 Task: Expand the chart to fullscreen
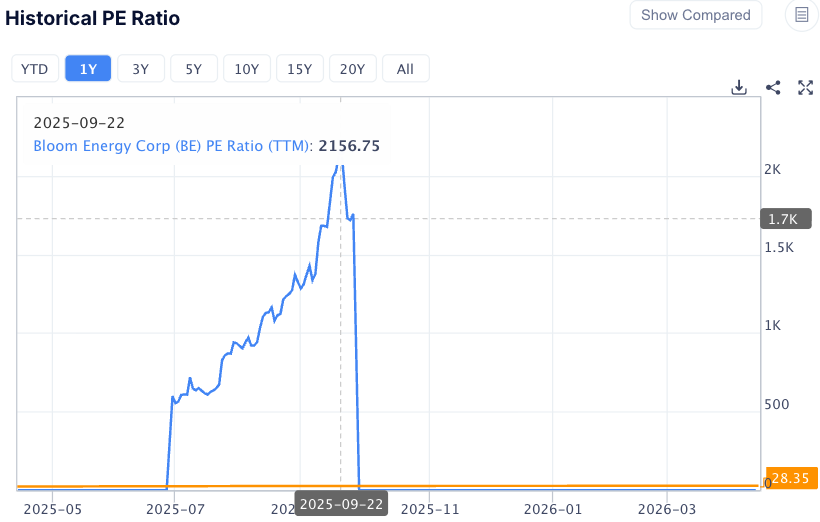pyautogui.click(x=805, y=87)
